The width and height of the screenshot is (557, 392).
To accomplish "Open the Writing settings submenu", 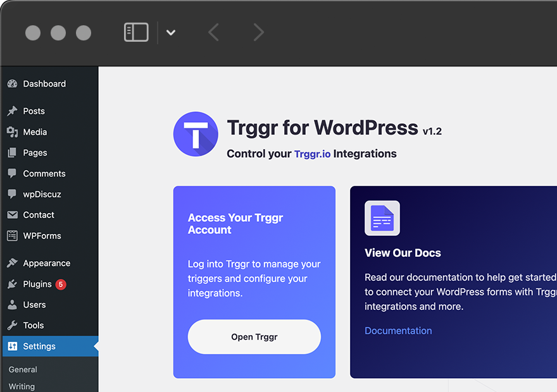I will coord(22,386).
